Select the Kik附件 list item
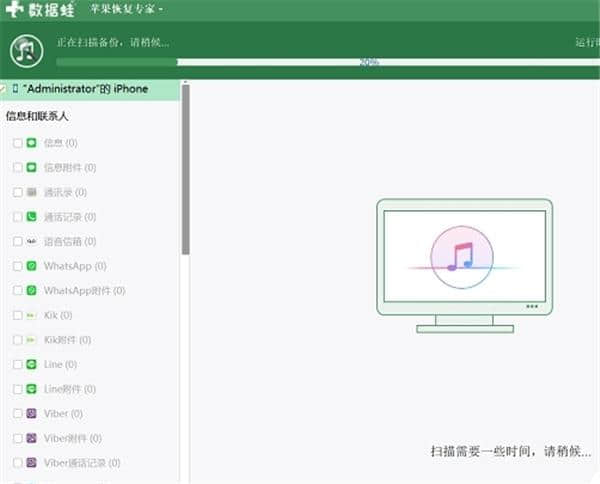The height and width of the screenshot is (484, 600). 66,340
